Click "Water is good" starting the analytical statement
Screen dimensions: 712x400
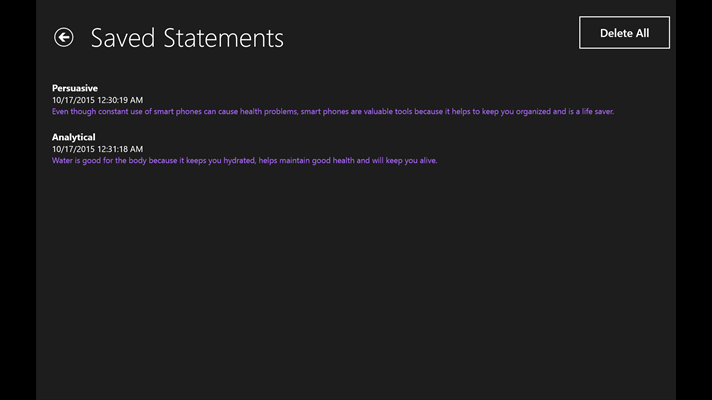(76, 160)
